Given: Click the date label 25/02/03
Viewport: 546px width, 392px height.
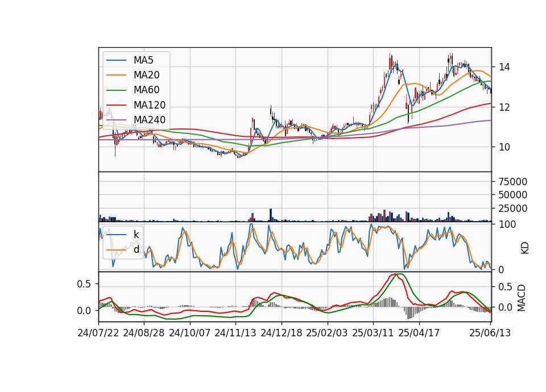Looking at the screenshot, I should [327, 333].
